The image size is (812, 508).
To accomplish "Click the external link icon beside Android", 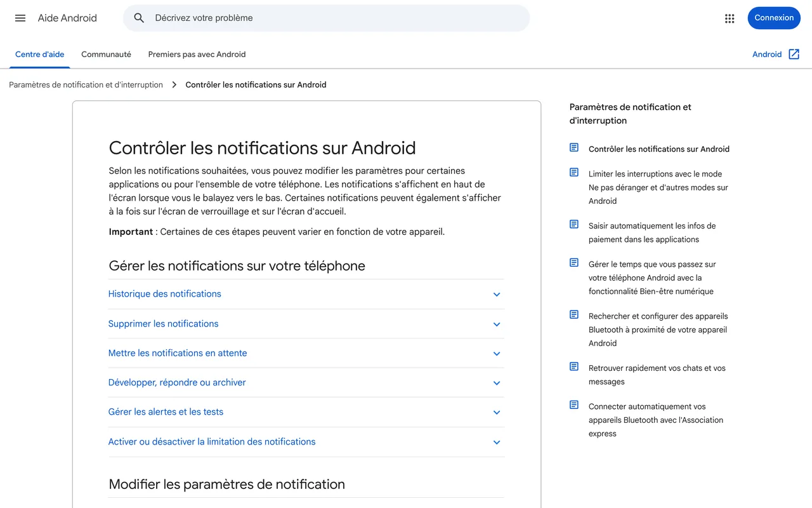I will (794, 54).
